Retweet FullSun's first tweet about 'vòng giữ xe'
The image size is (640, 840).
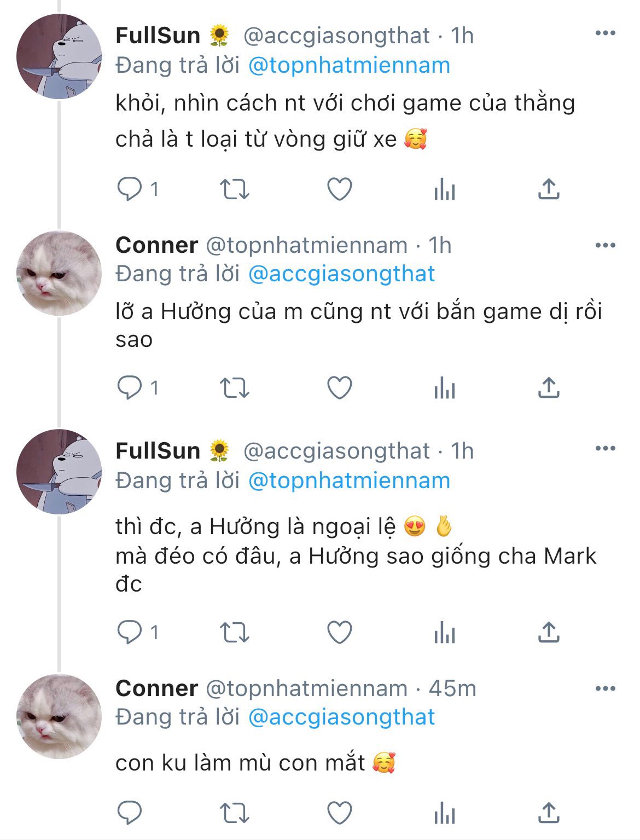[x=234, y=189]
